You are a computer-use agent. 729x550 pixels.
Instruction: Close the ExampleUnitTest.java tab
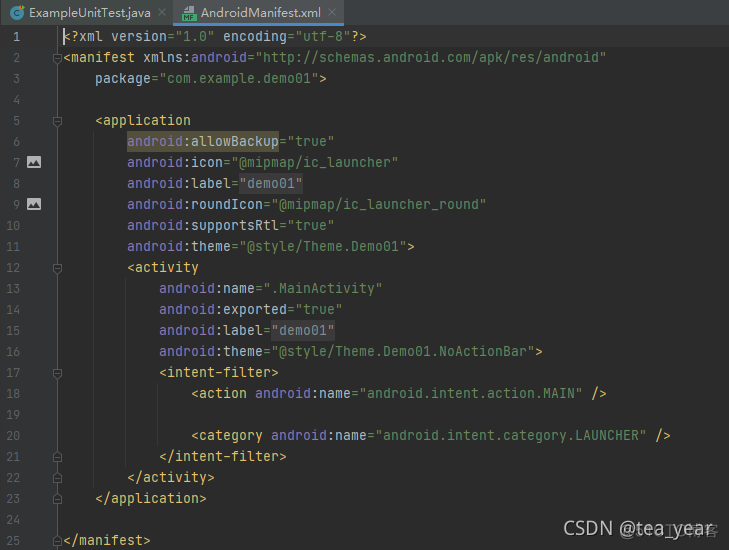click(162, 13)
